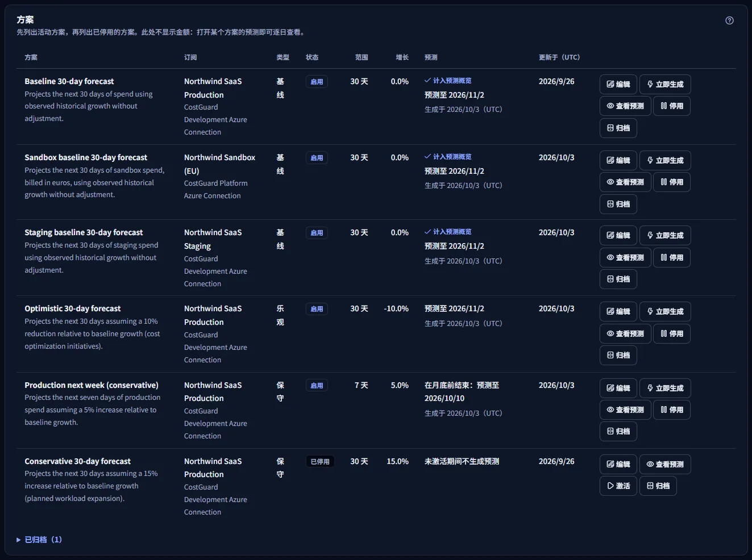The height and width of the screenshot is (560, 752).
Task: Edit the Sandbox baseline 30-day forecast
Action: point(618,160)
